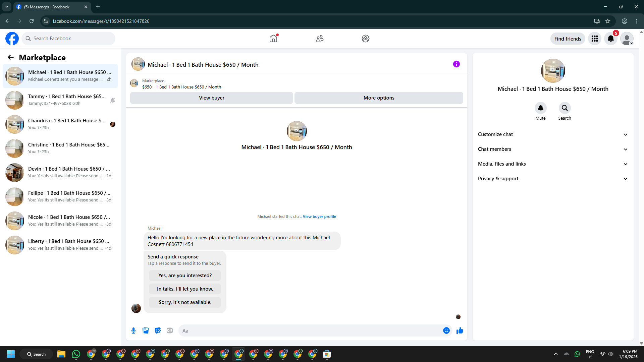
Task: Toggle the purple conversation info icon
Action: (456, 64)
